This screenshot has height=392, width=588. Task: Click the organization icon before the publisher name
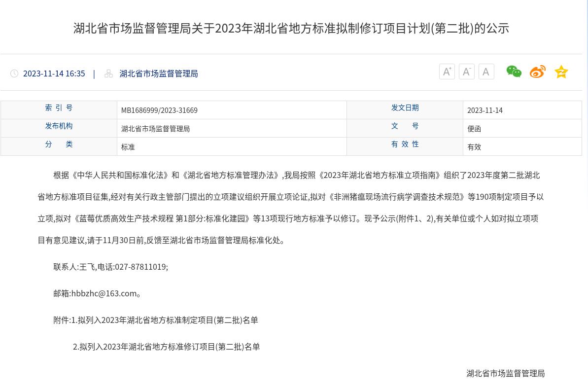(108, 73)
